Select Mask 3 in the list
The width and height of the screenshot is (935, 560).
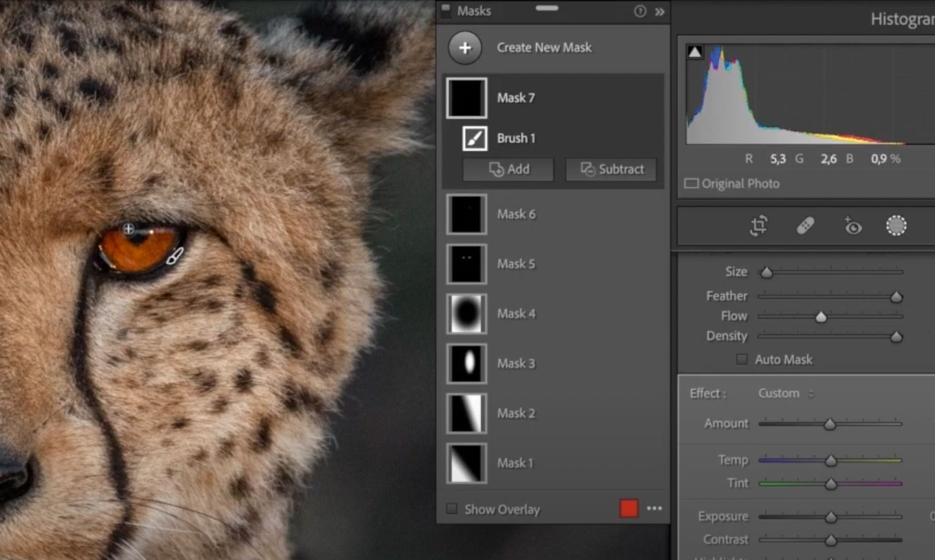point(515,363)
